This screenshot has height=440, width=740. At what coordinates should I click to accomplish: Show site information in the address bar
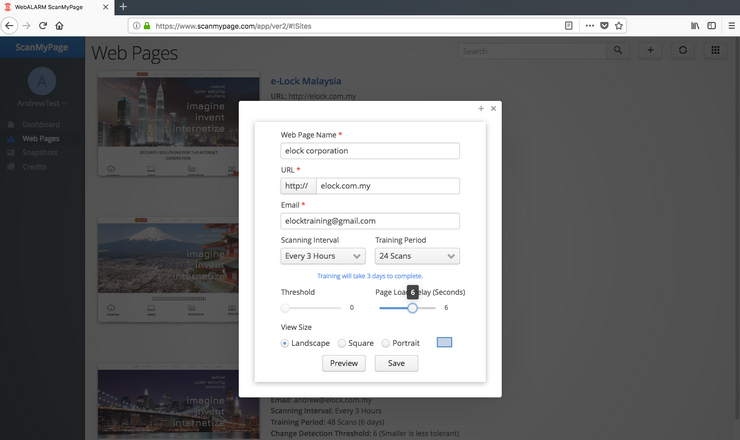[x=136, y=26]
